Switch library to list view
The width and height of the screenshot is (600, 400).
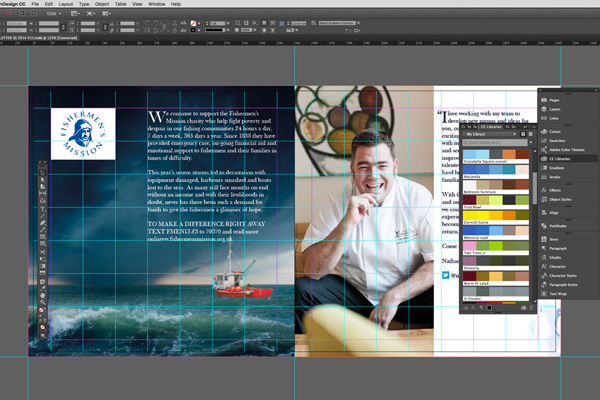tap(531, 134)
